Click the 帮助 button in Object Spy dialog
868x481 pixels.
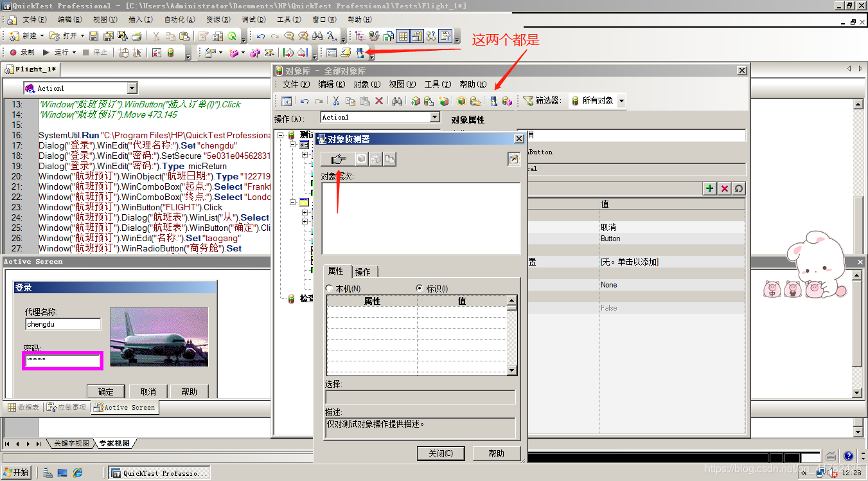(497, 453)
